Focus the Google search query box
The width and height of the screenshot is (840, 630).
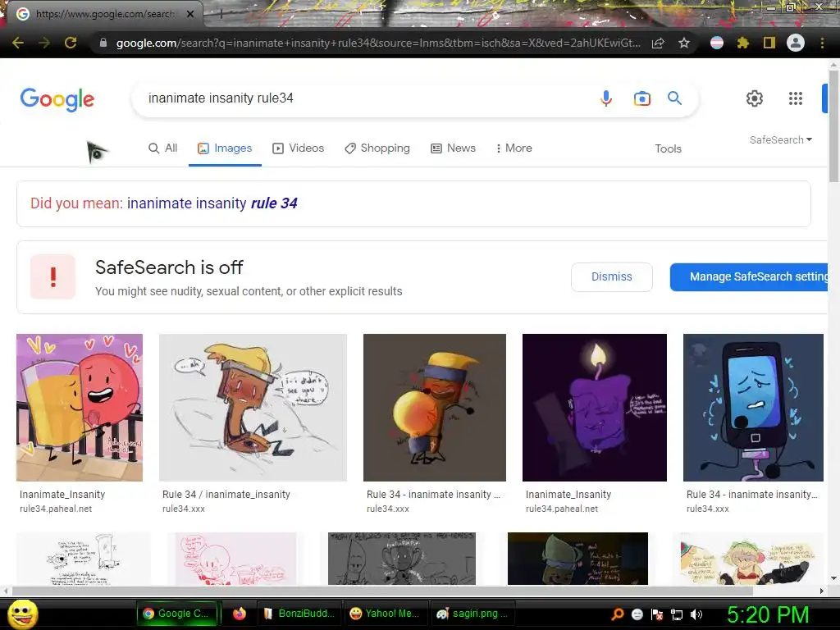tap(364, 98)
